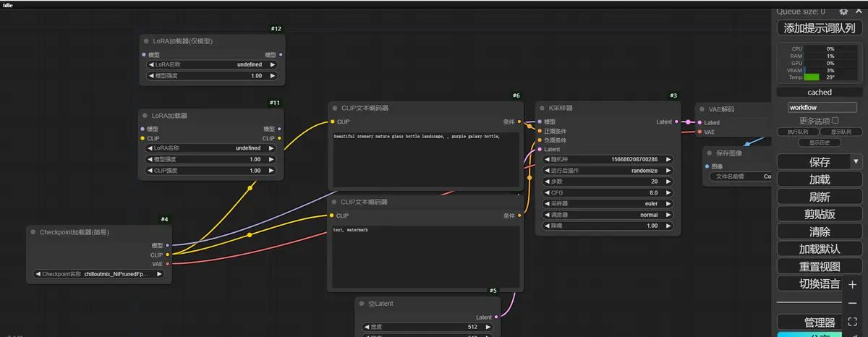The image size is (868, 337).
Task: Increase CFG with its right arrow
Action: [x=668, y=193]
